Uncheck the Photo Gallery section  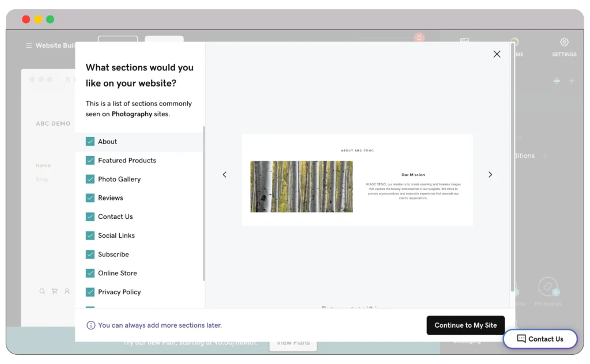click(90, 179)
